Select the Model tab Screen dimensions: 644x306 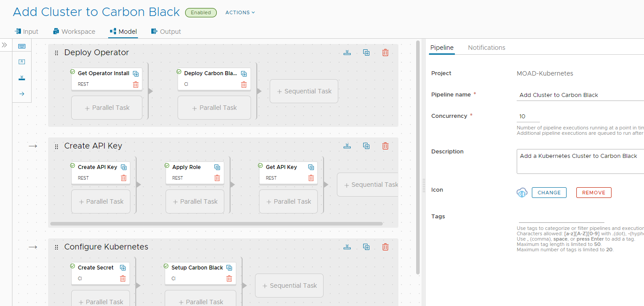123,32
